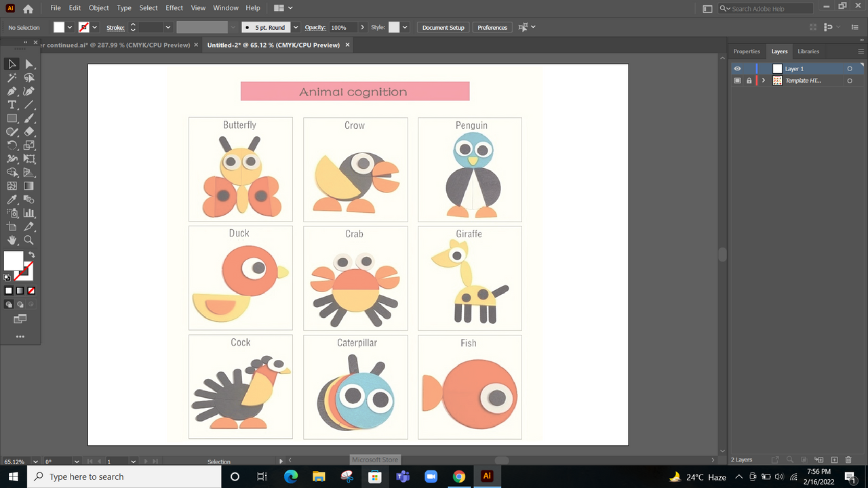Activate the Type tool
This screenshot has height=488, width=868.
12,104
